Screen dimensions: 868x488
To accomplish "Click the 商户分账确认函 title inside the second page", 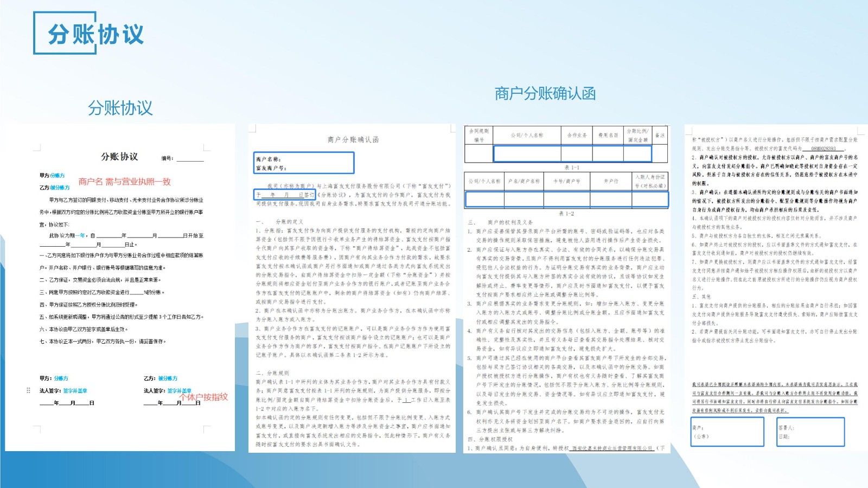I will pos(353,140).
